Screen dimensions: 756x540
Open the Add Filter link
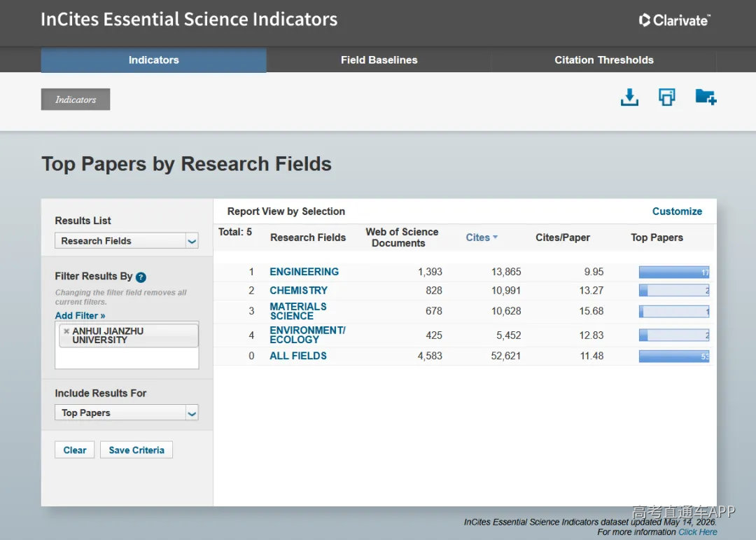pyautogui.click(x=80, y=316)
